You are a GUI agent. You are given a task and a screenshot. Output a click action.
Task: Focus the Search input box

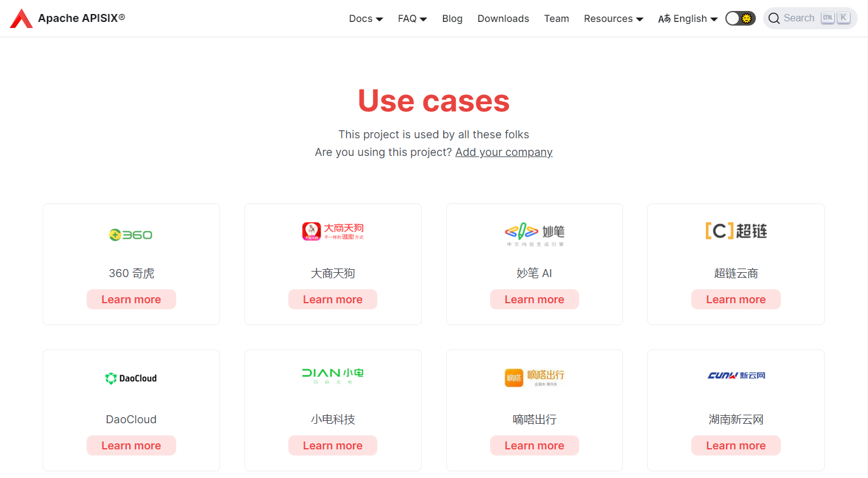click(x=810, y=18)
